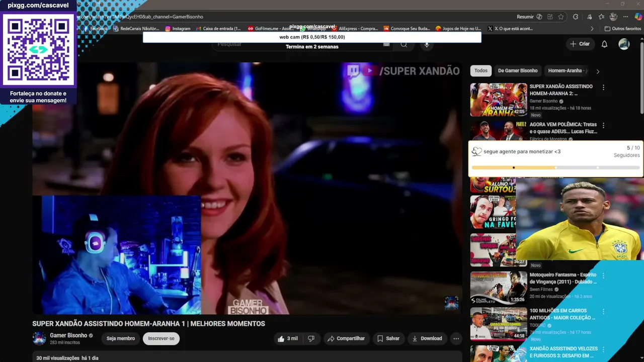This screenshot has height=362, width=644.
Task: Open the YouTube account avatar menu
Action: pos(624,44)
